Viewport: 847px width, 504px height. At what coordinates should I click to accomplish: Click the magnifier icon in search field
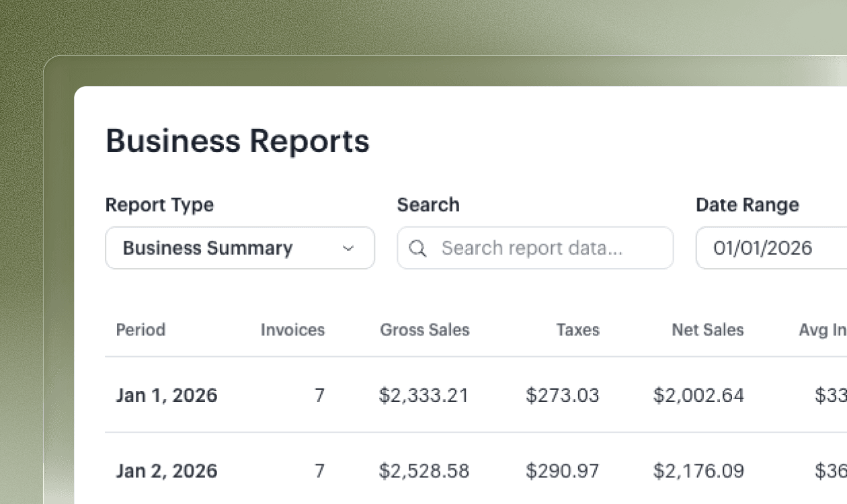tap(417, 249)
